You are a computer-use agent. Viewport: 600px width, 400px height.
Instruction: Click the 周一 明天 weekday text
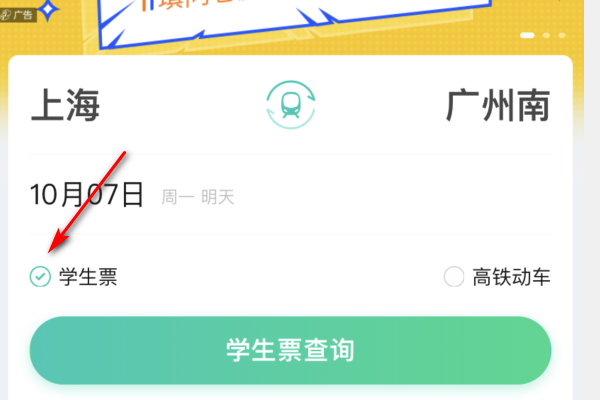(197, 197)
